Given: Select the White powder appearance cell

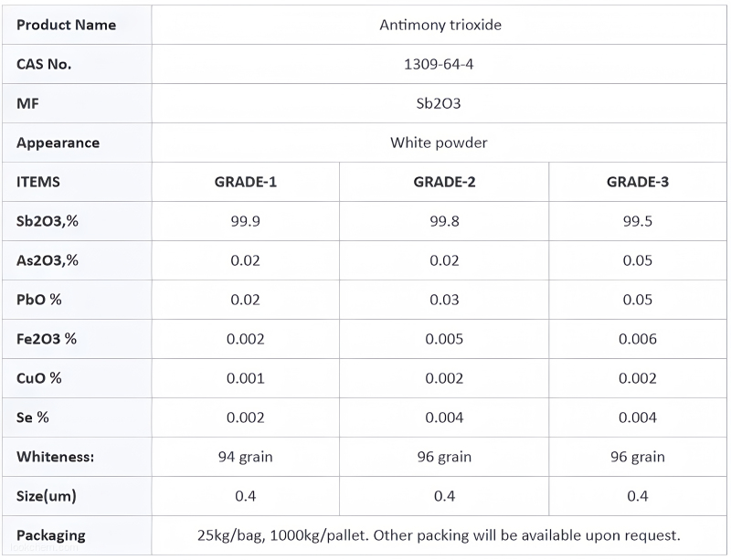Looking at the screenshot, I should coord(439,143).
